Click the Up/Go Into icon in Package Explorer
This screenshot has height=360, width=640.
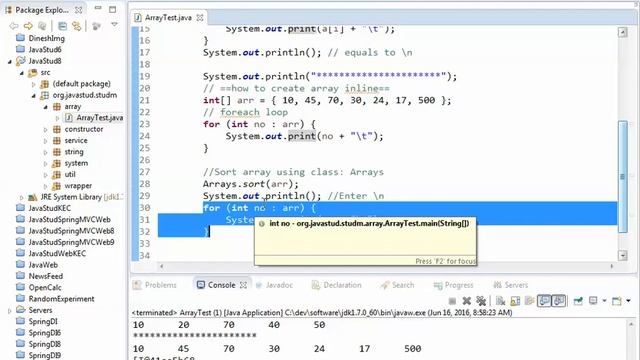pos(42,26)
